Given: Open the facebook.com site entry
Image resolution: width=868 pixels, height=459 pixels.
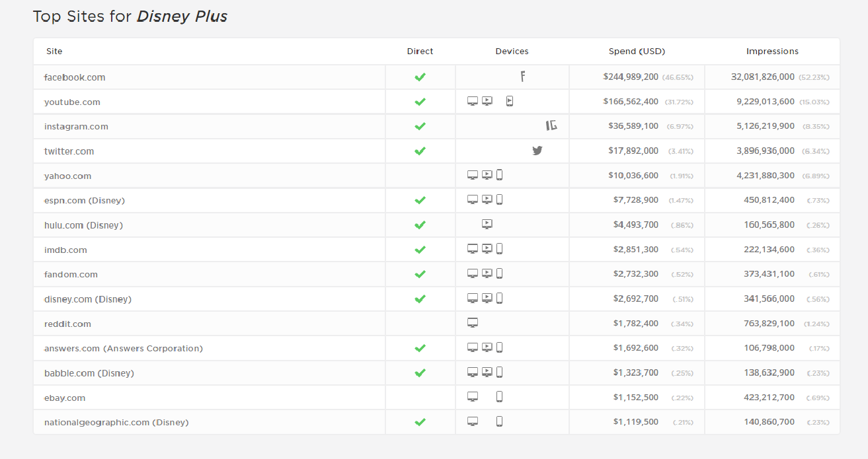Looking at the screenshot, I should pyautogui.click(x=75, y=77).
